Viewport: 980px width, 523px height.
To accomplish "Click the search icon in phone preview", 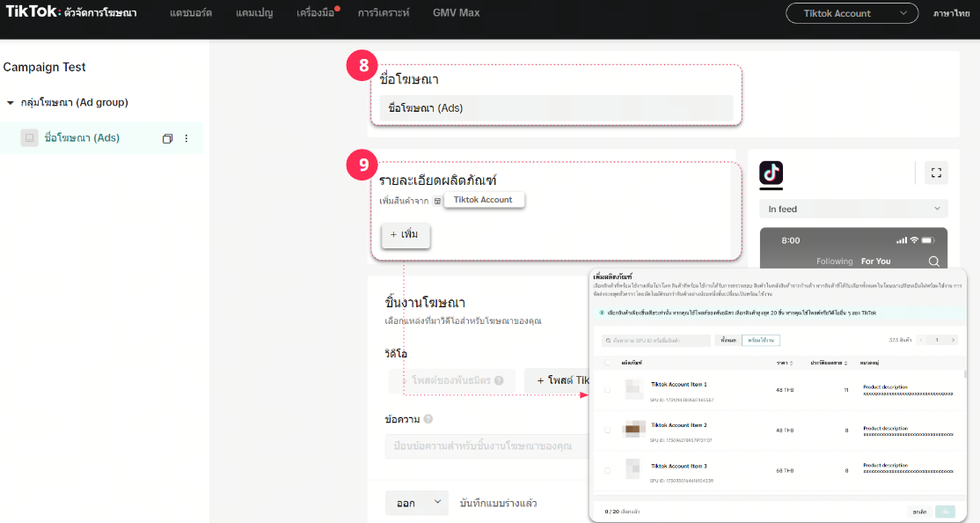I will pos(933,261).
